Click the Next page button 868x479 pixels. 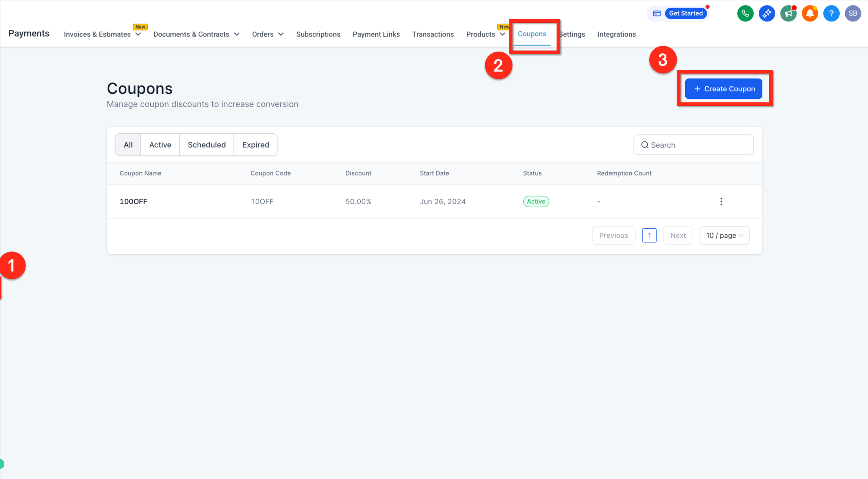tap(678, 236)
